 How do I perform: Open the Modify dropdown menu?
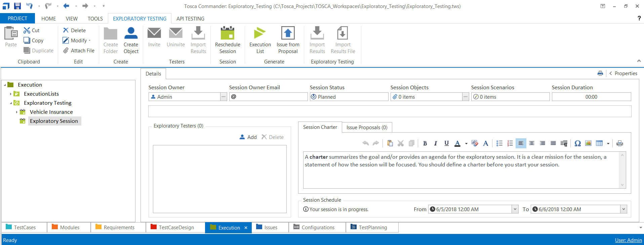click(x=89, y=41)
